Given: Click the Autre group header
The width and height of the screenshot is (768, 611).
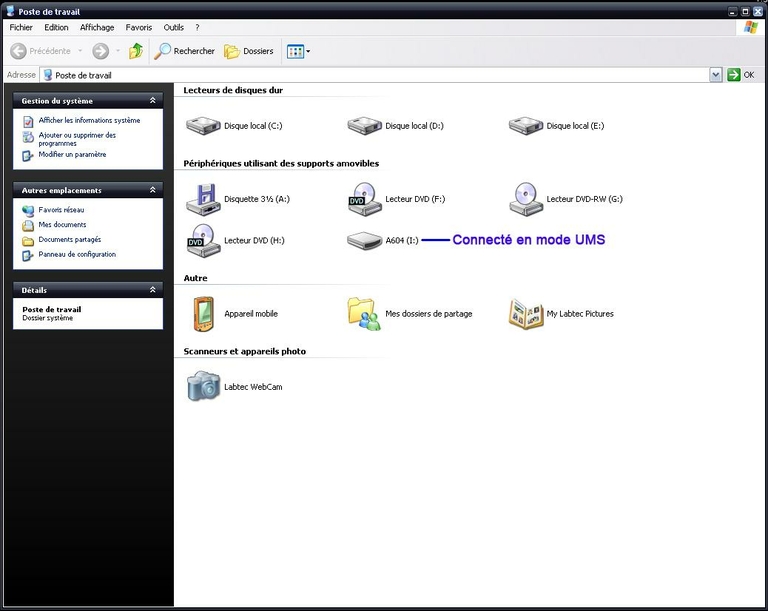Looking at the screenshot, I should pyautogui.click(x=195, y=278).
